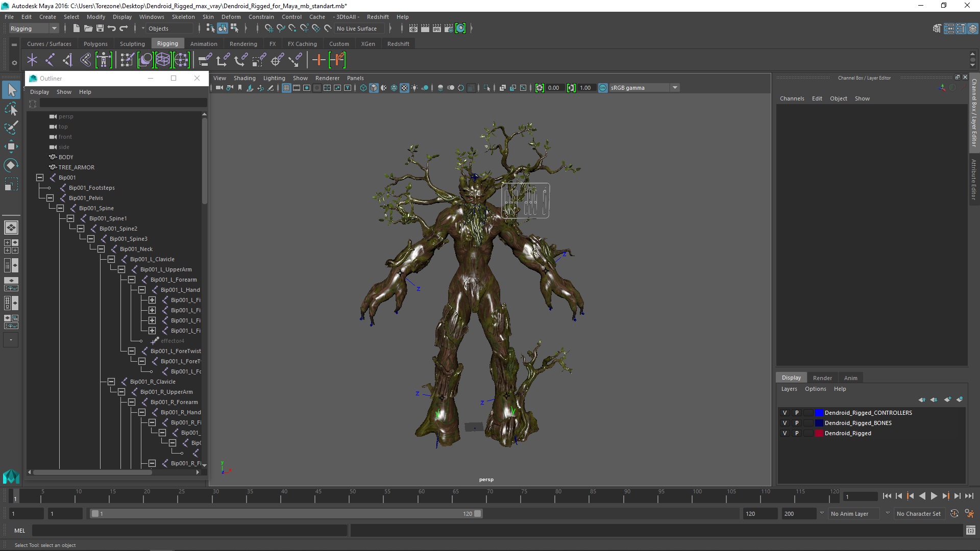This screenshot has width=980, height=551.
Task: Go to end of playback range
Action: point(969,496)
